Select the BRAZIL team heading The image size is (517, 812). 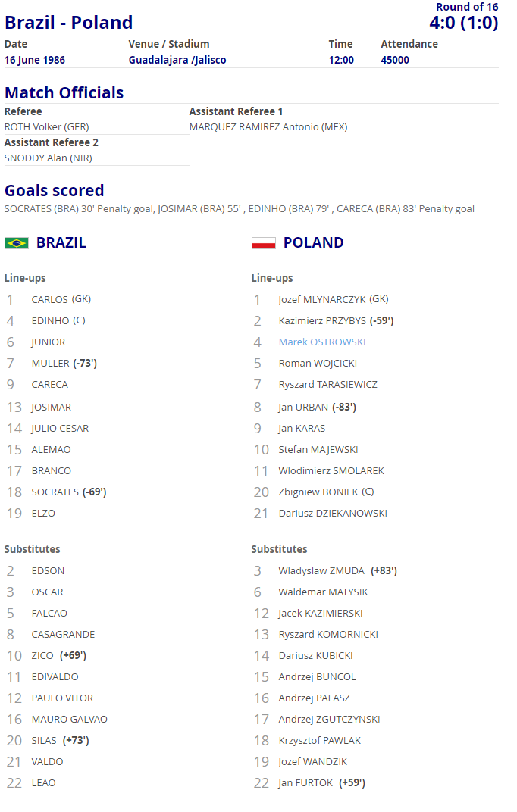(x=61, y=243)
